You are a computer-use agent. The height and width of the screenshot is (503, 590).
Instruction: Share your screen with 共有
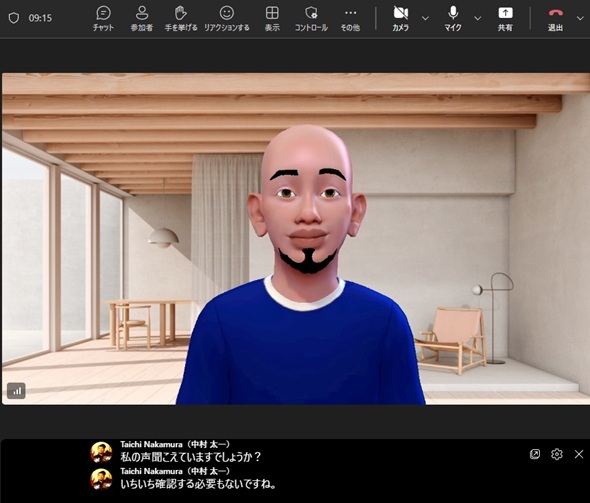(x=505, y=18)
